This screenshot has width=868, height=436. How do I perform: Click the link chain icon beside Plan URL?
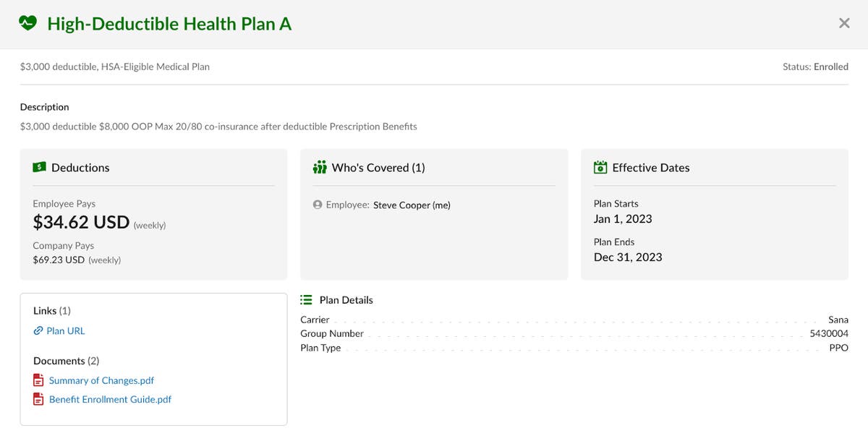pos(38,330)
